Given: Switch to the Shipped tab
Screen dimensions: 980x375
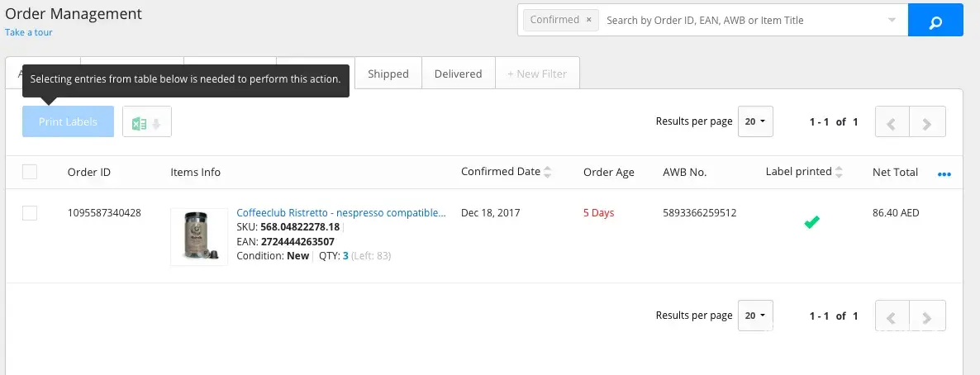Looking at the screenshot, I should coord(388,74).
